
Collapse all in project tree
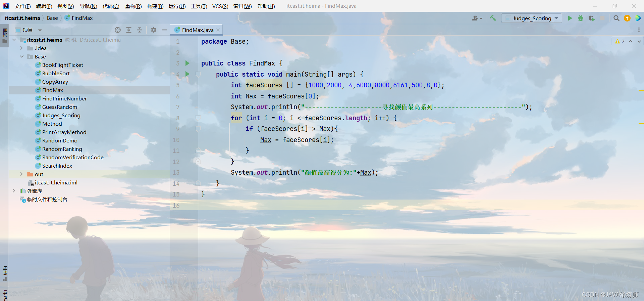point(140,30)
